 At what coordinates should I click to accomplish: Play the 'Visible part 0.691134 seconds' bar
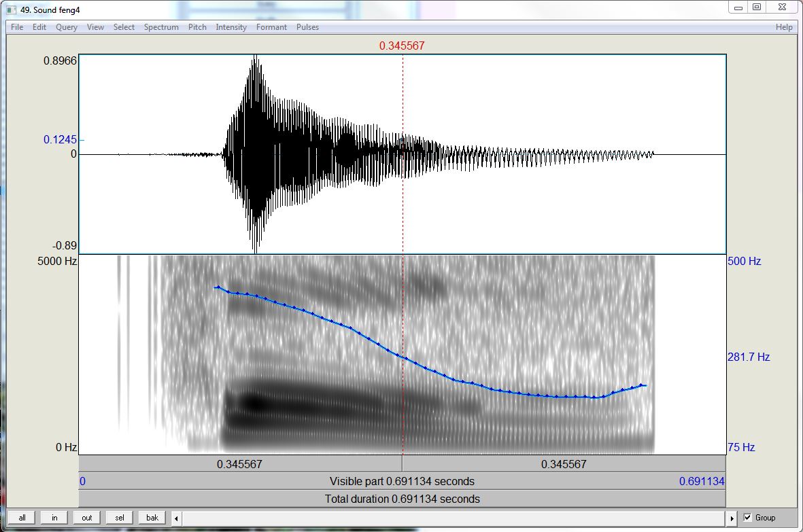coord(402,481)
